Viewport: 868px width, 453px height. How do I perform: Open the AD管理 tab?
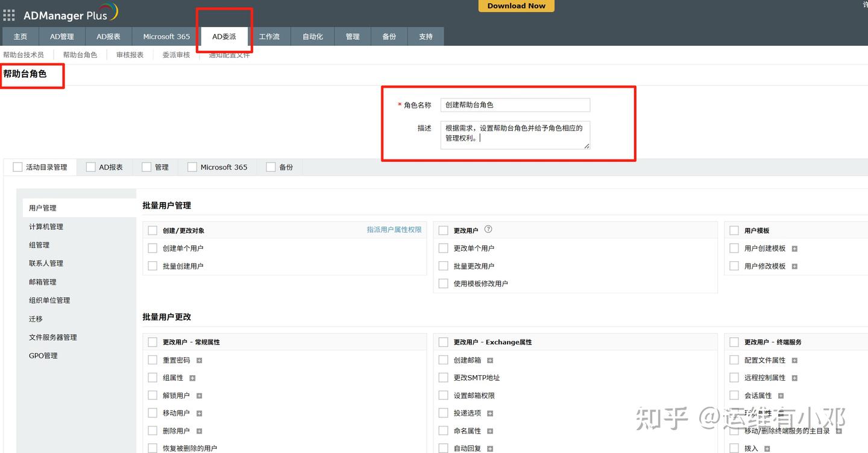click(62, 36)
